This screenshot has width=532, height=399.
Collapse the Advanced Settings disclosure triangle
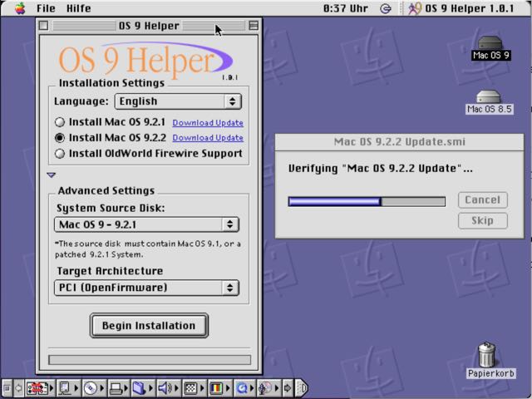[x=52, y=175]
